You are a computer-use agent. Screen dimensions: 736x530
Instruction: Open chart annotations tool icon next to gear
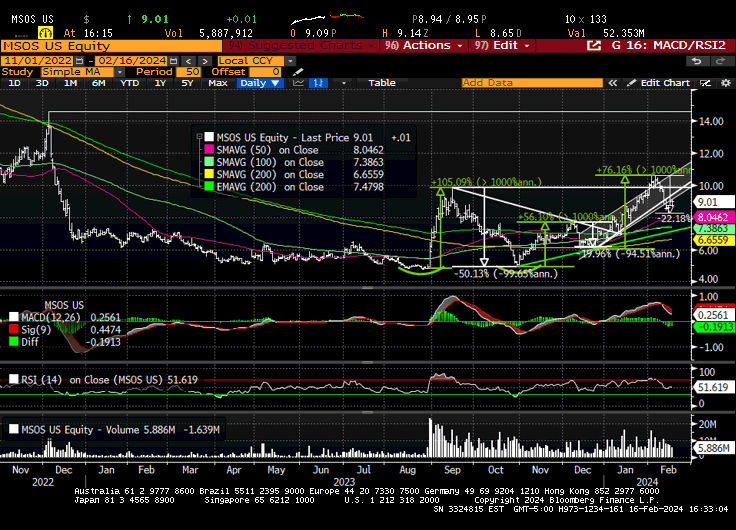pyautogui.click(x=705, y=83)
